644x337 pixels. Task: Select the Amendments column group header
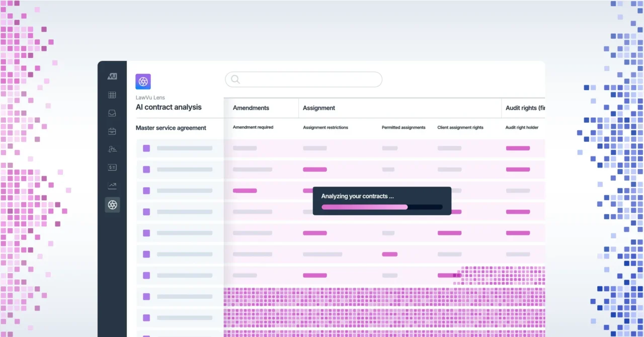point(251,108)
